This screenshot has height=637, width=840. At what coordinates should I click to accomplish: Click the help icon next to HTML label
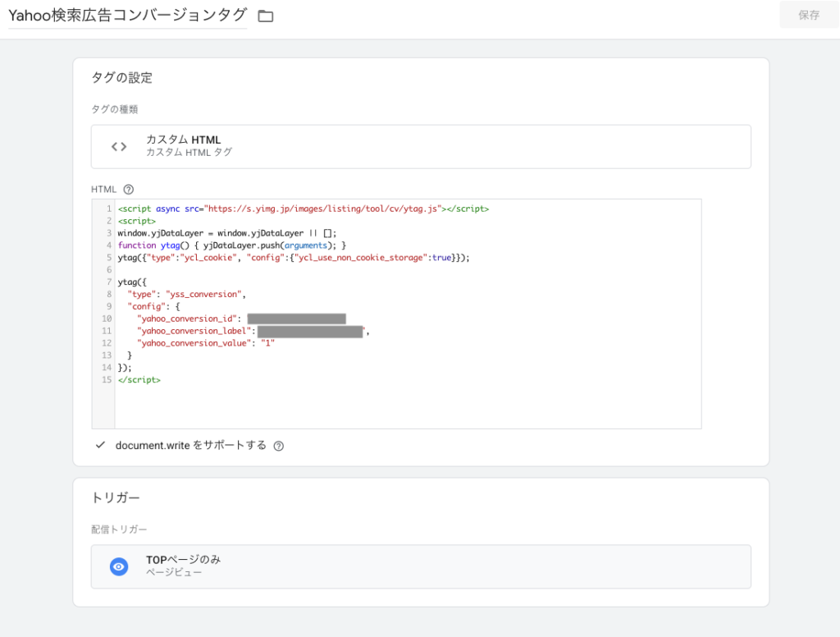(x=128, y=190)
